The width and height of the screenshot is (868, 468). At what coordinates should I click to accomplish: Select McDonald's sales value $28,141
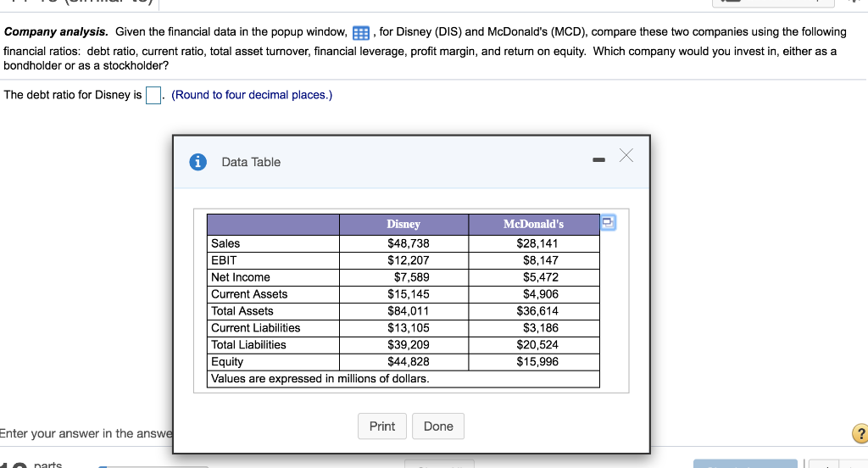537,243
